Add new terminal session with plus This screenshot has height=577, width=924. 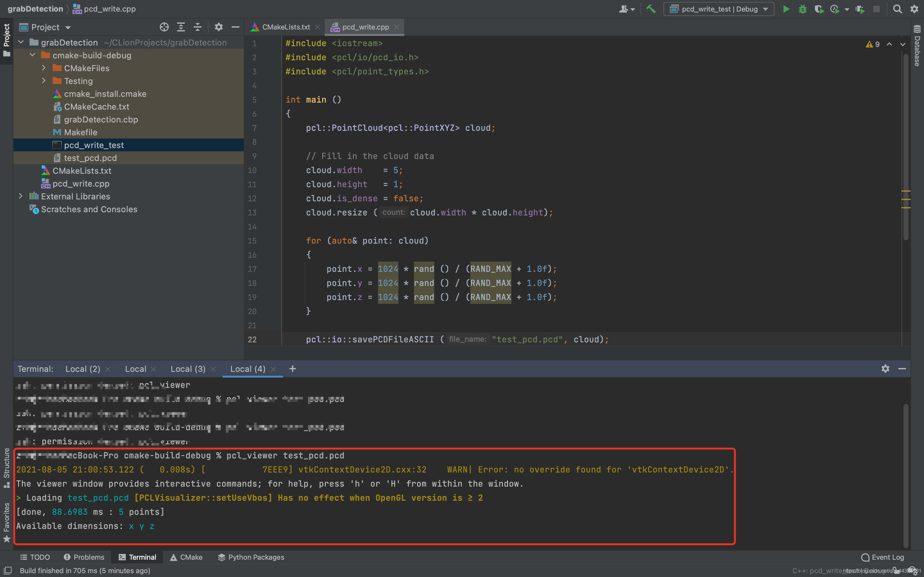(293, 369)
